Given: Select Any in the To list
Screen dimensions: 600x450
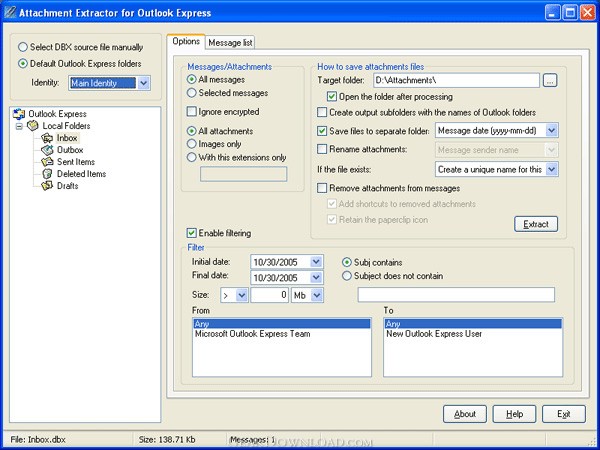Looking at the screenshot, I should (473, 324).
